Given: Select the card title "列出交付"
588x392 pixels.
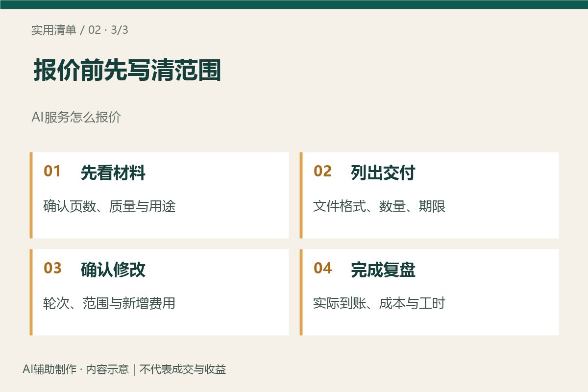Looking at the screenshot, I should click(x=383, y=172).
